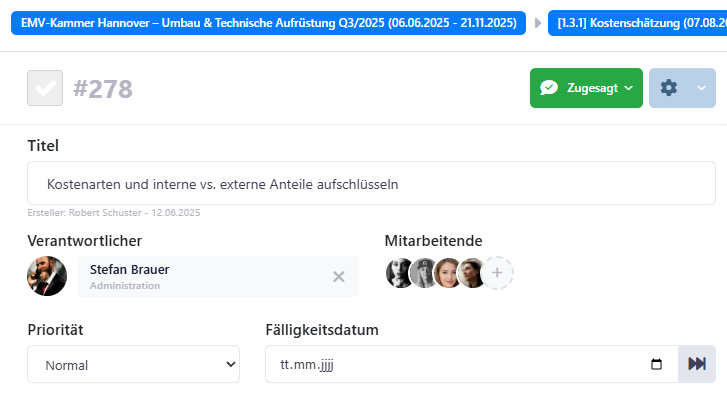This screenshot has height=393, width=727.
Task: Click the speech bubble icon in Zugesagt
Action: pyautogui.click(x=549, y=88)
